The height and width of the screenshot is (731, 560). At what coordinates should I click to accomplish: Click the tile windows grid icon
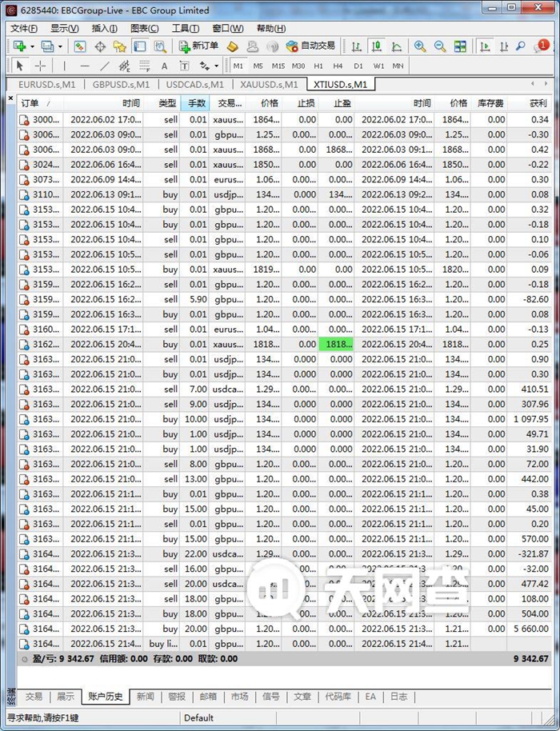point(459,46)
